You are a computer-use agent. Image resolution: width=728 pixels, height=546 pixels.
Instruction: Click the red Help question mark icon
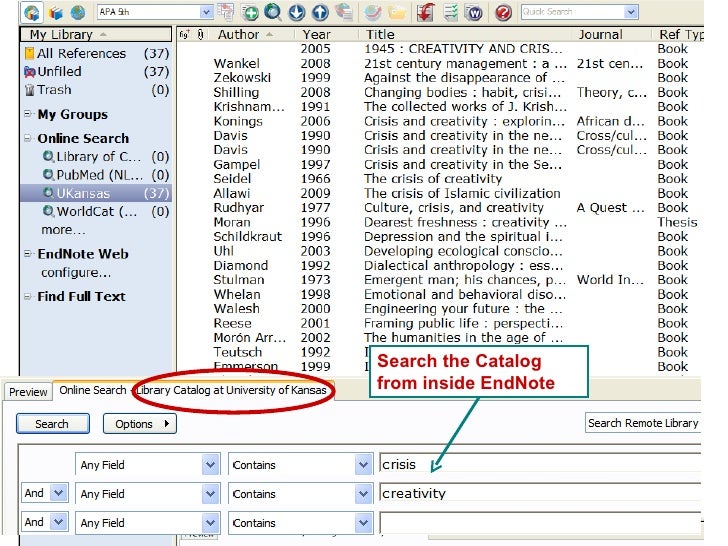503,13
